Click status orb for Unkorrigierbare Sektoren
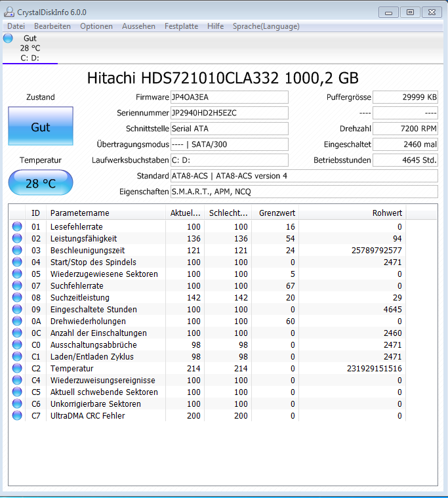448x498 pixels. coord(17,404)
